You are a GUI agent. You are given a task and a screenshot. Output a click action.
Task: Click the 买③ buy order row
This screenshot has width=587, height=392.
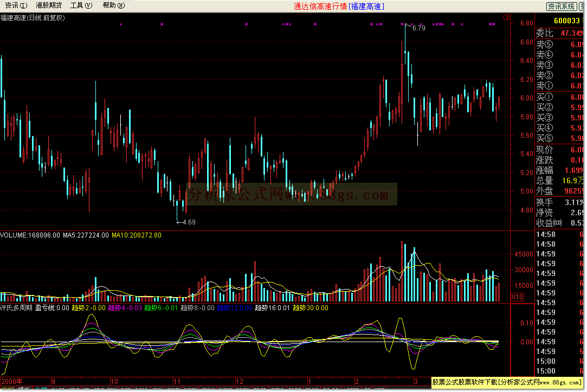559,118
